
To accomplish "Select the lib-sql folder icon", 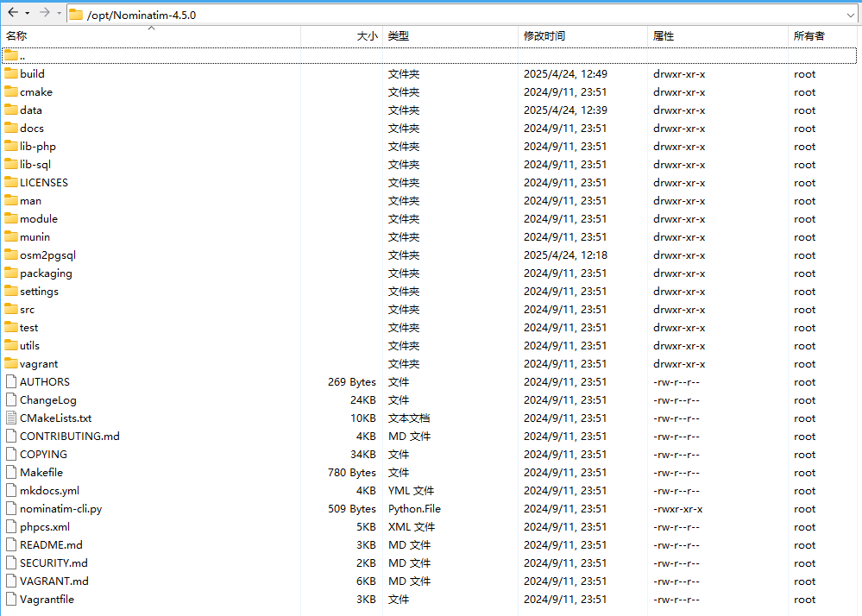I will 11,164.
